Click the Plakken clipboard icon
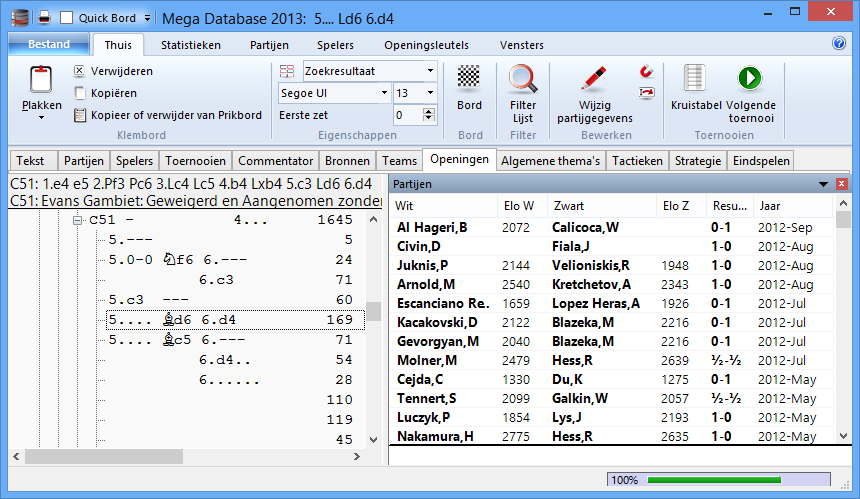The height and width of the screenshot is (499, 860). tap(41, 80)
